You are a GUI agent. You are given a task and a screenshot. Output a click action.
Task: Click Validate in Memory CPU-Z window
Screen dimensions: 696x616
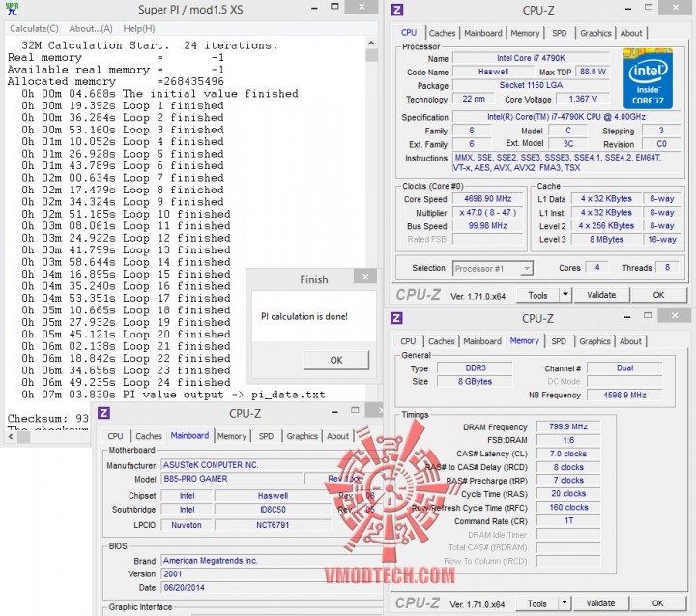point(600,603)
